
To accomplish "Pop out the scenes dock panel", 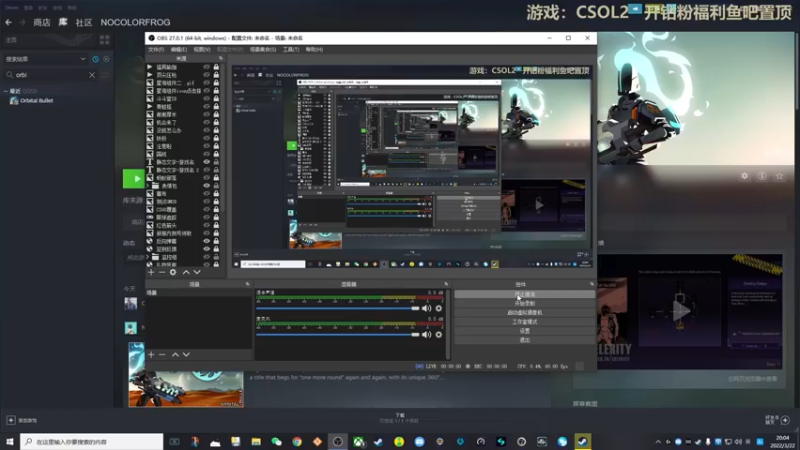I will point(247,284).
